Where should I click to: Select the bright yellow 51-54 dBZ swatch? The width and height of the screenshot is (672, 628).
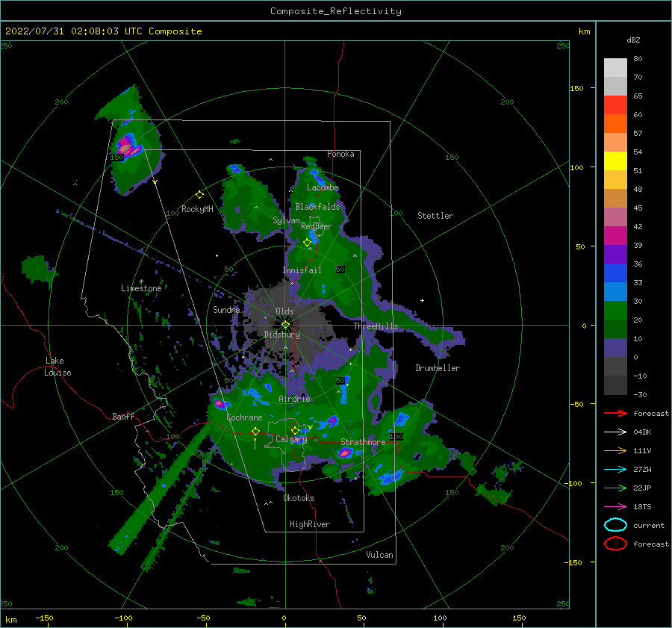615,161
